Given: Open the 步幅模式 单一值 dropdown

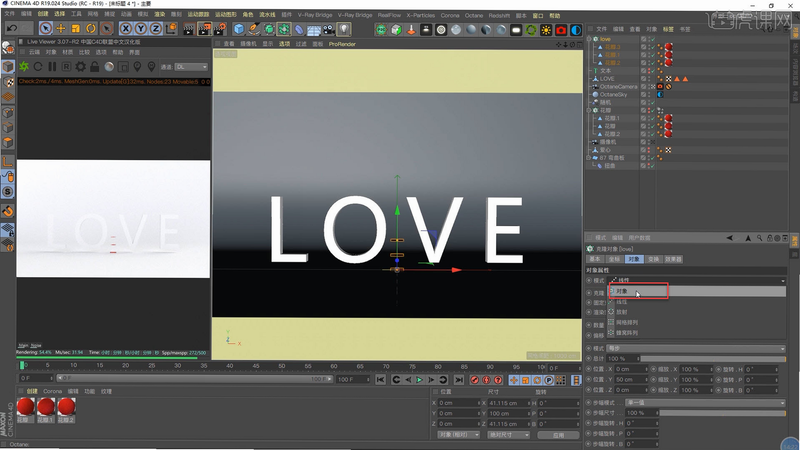Looking at the screenshot, I should tap(705, 403).
